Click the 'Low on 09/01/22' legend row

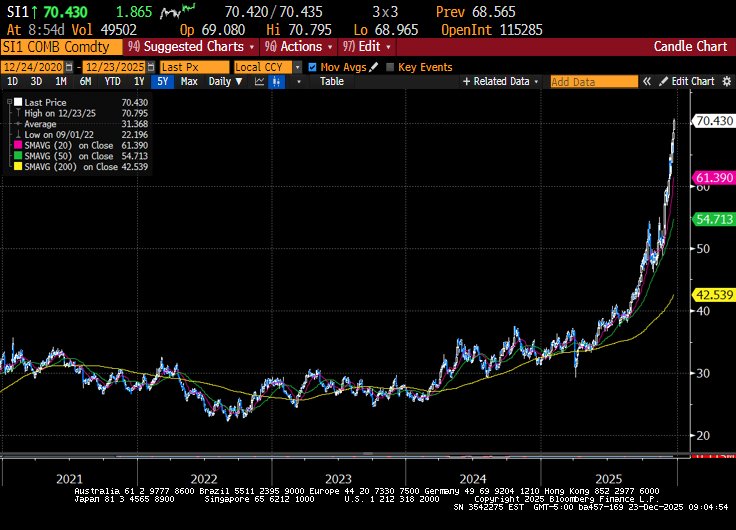point(82,135)
